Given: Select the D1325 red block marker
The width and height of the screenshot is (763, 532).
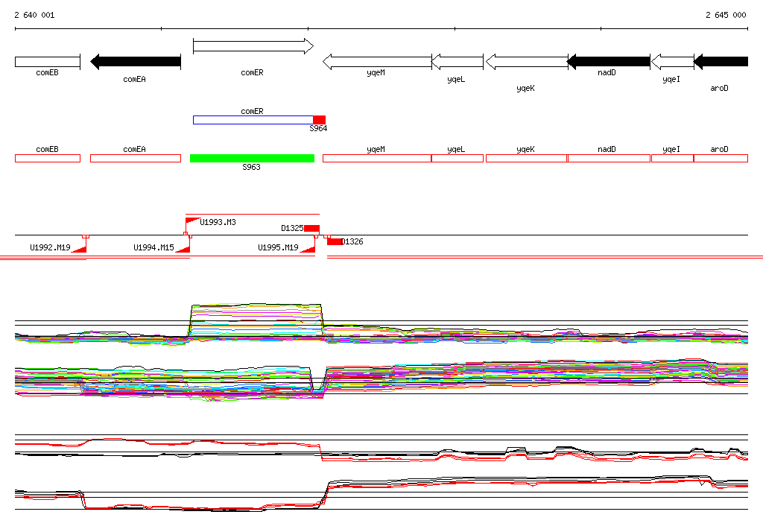Looking at the screenshot, I should pyautogui.click(x=312, y=228).
